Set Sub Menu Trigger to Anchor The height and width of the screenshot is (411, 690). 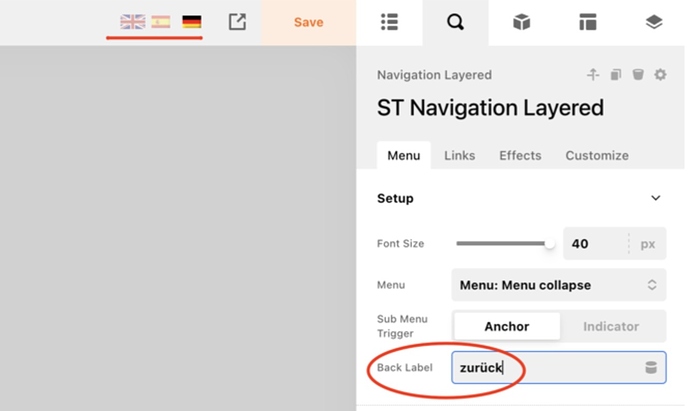[x=506, y=326]
